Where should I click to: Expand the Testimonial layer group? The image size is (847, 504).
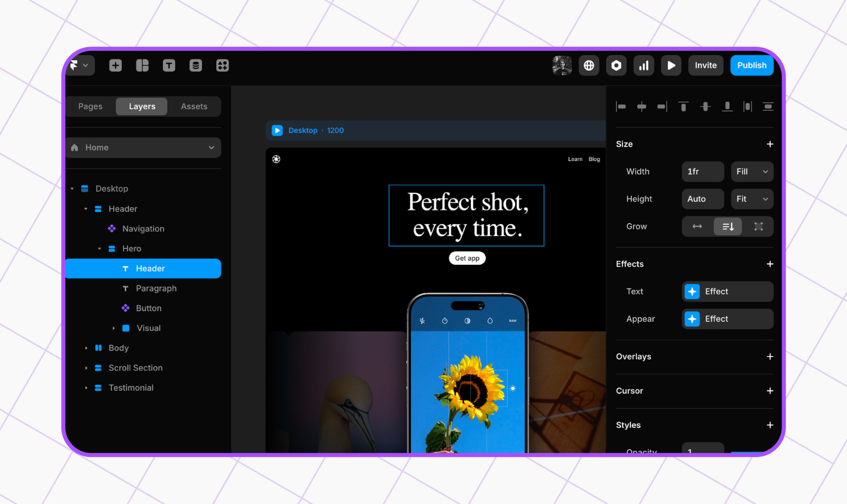(86, 387)
